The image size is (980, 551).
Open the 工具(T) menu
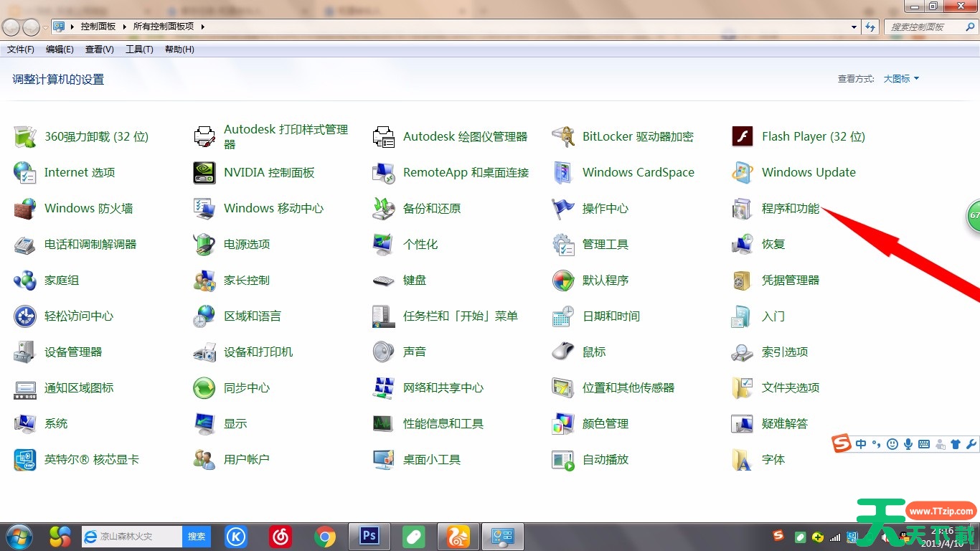(x=139, y=50)
